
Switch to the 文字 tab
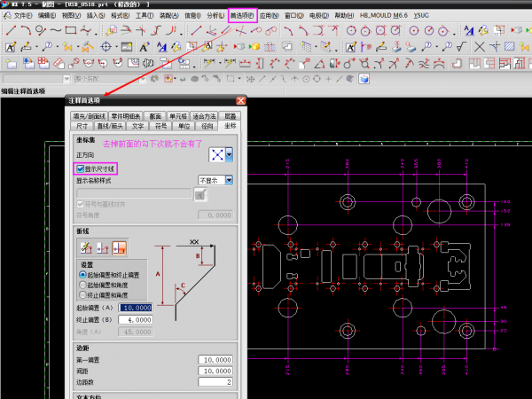pos(137,126)
